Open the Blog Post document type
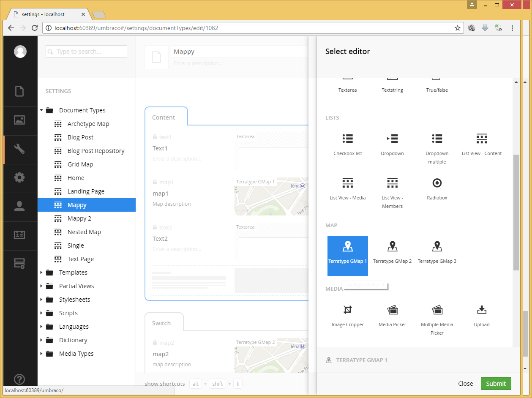The width and height of the screenshot is (532, 398). coord(80,137)
